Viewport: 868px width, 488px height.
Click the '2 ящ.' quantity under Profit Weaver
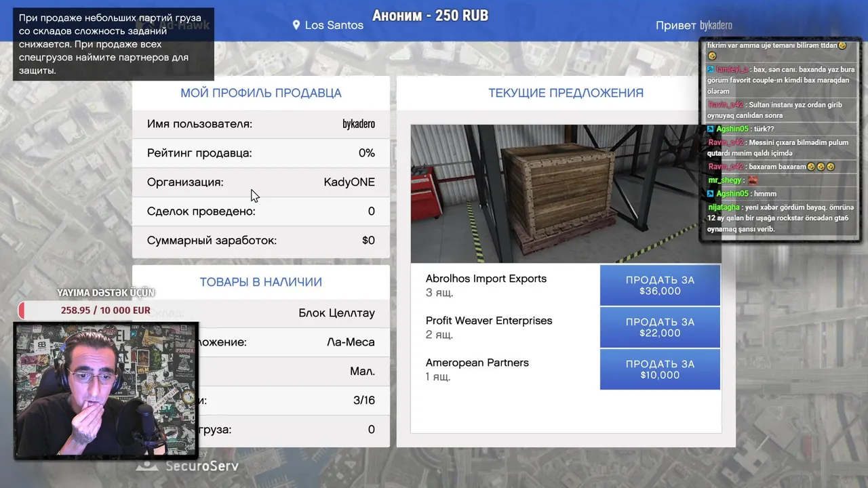[x=439, y=335]
